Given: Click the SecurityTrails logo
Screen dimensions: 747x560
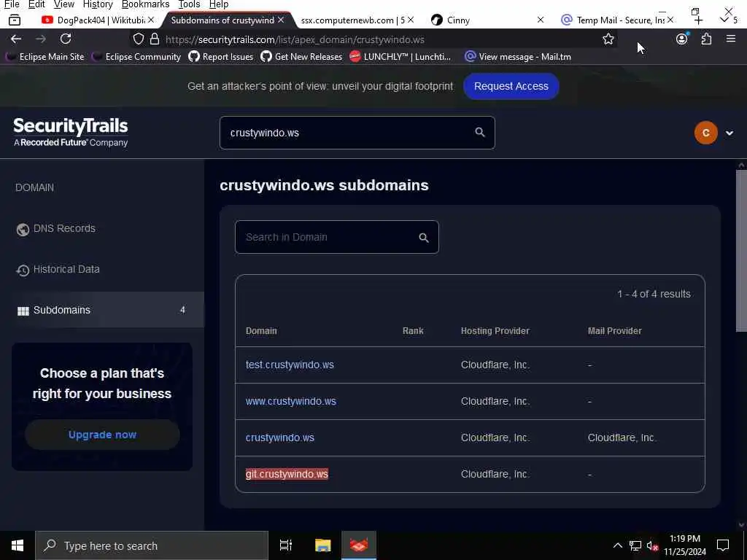Looking at the screenshot, I should point(71,133).
